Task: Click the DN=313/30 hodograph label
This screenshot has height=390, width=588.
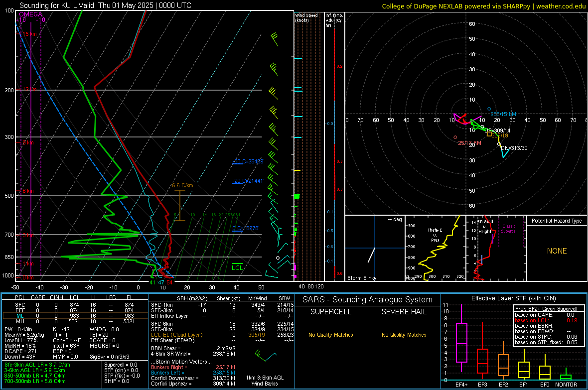Action: pos(514,148)
